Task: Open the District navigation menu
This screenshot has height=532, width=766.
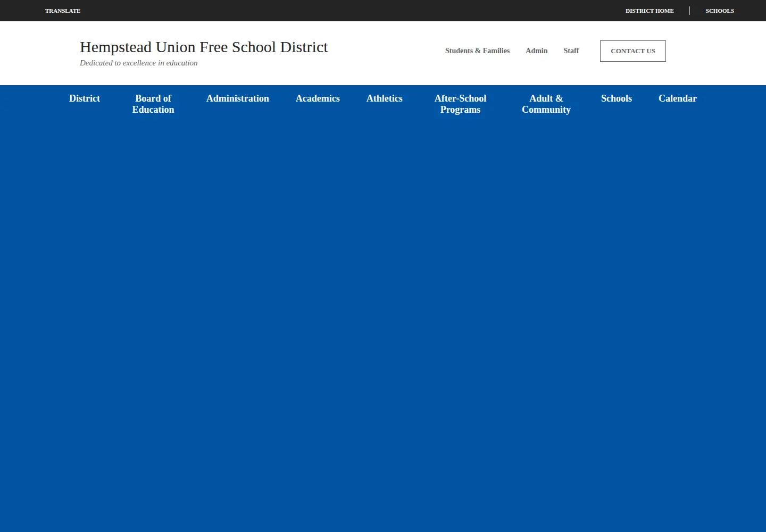Action: (85, 98)
